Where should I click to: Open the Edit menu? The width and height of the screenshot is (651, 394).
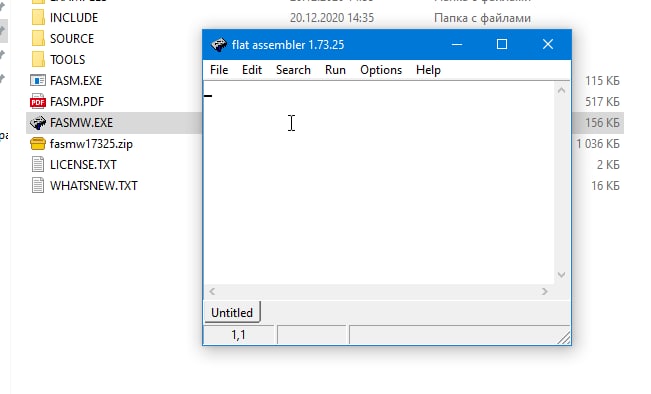click(x=252, y=70)
